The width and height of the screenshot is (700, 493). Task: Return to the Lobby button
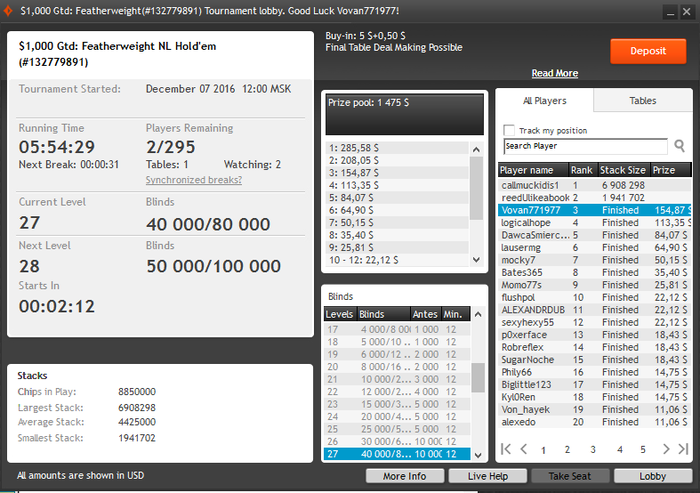[x=653, y=476]
